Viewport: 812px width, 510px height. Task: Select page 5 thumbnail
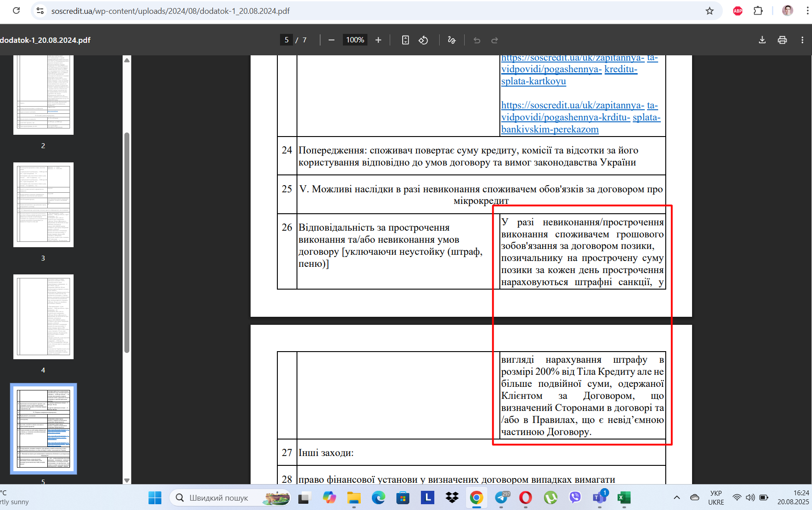tap(43, 429)
